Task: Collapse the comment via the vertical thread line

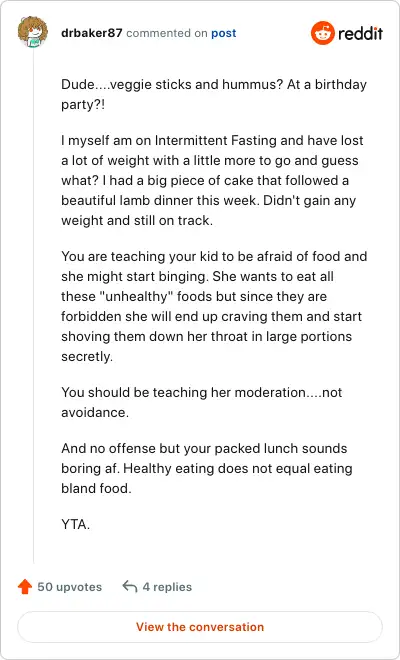Action: (x=33, y=306)
